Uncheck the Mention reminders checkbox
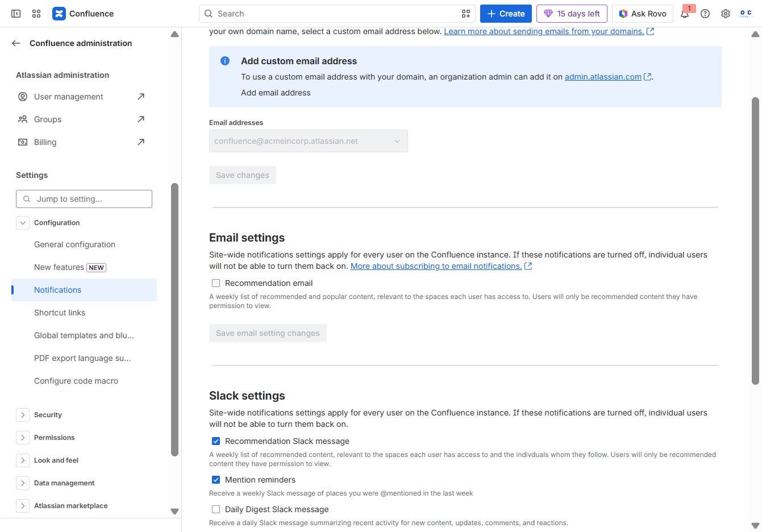Screen dimensions: 762x532 [x=216, y=480]
